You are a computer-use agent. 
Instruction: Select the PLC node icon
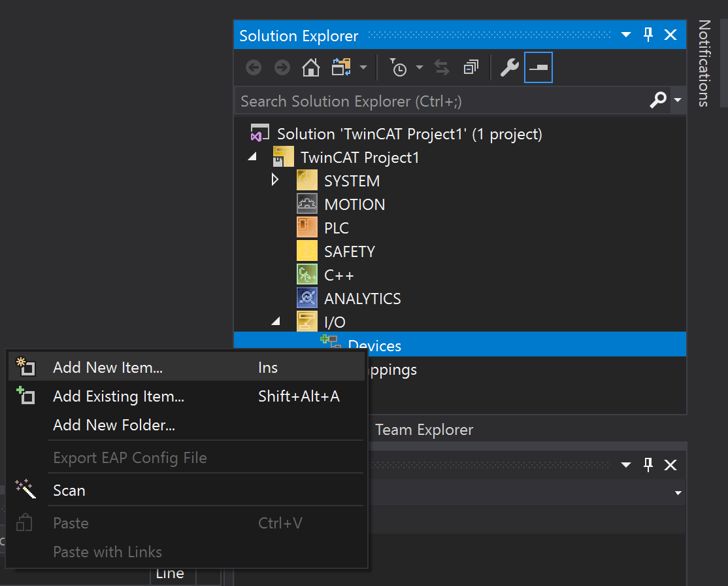[307, 227]
